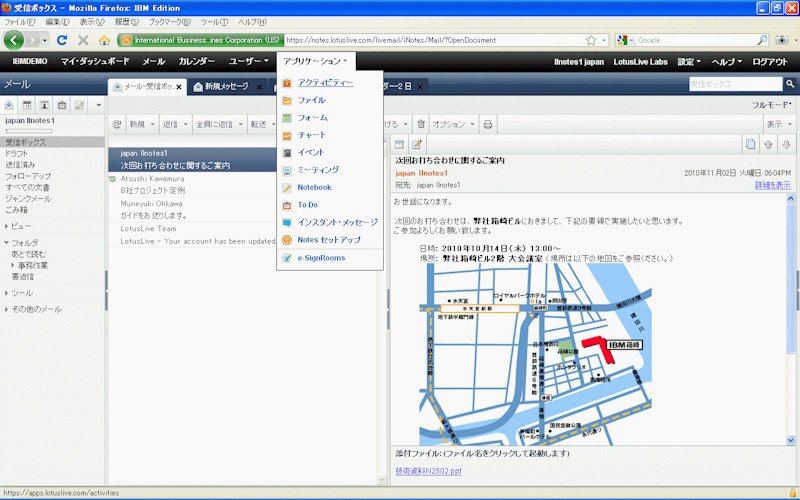Click the previous message up arrow icon
Image resolution: width=800 pixels, height=500 pixels.
point(768,144)
